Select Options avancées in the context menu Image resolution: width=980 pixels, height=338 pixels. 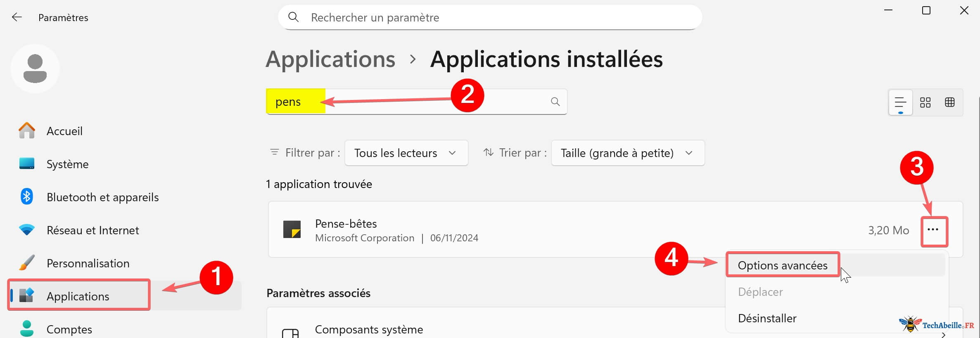(x=782, y=265)
